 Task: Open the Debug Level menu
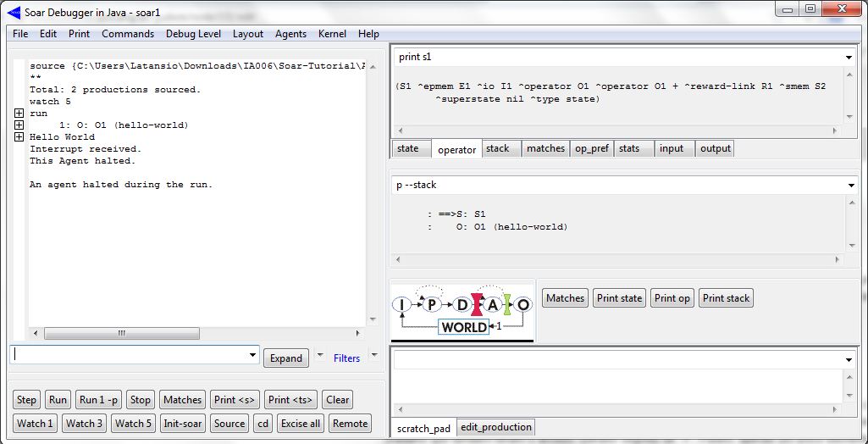[x=193, y=34]
